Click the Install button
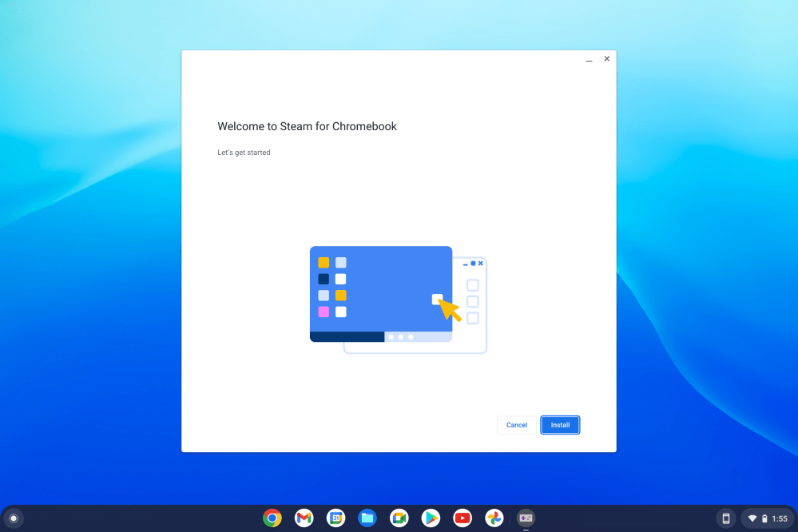 point(560,425)
